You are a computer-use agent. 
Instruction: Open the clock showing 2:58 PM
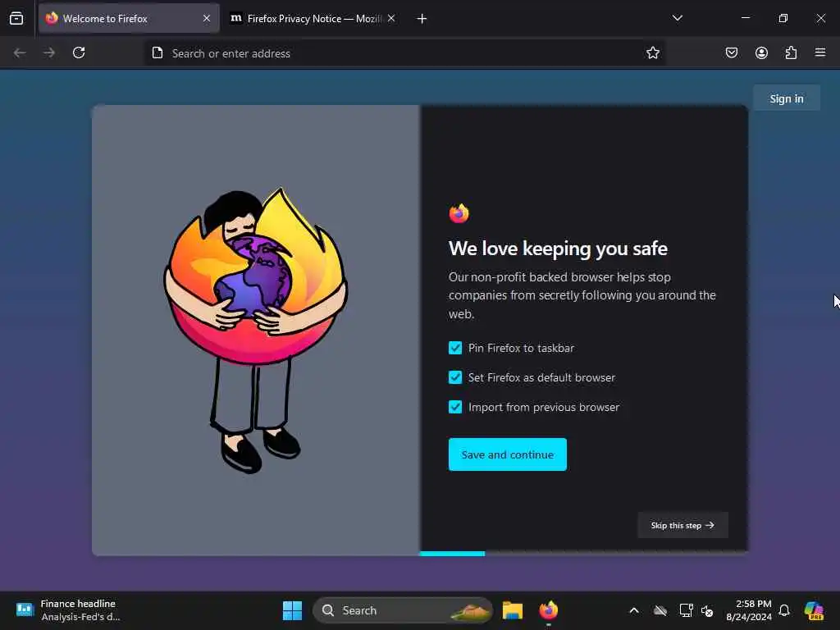[x=749, y=610]
